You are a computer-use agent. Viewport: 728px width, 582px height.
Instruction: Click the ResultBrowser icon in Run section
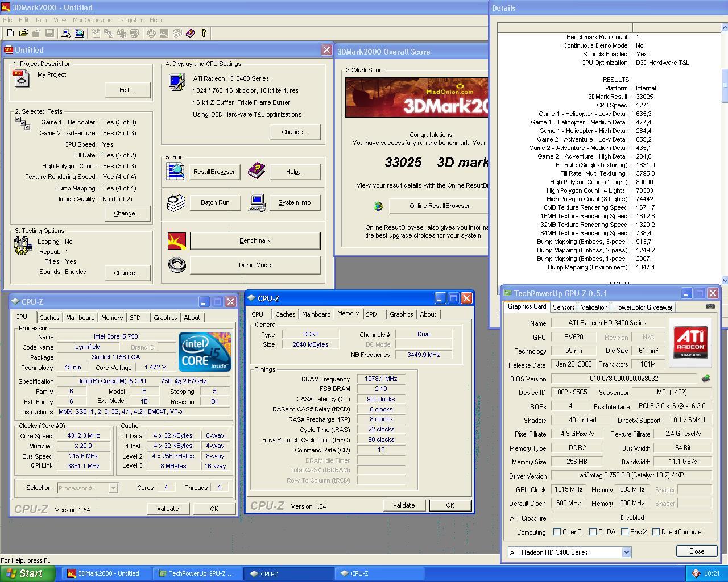(175, 171)
